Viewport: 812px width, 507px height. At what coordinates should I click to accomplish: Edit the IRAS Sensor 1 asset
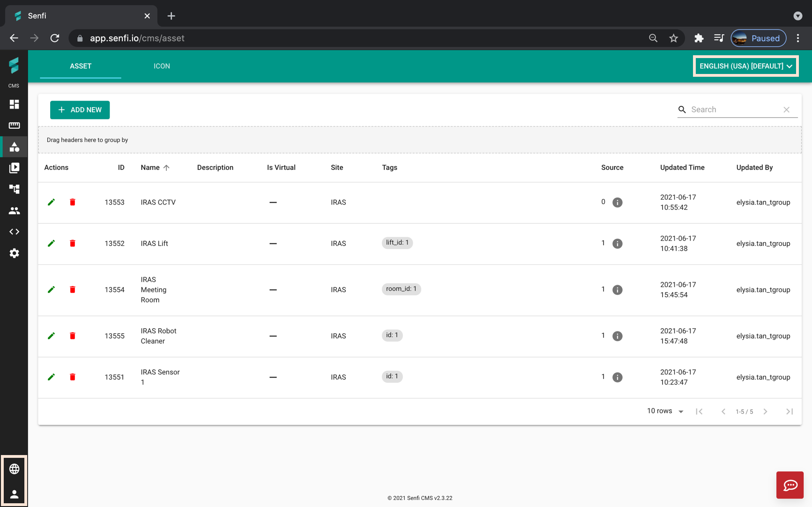[x=52, y=377]
